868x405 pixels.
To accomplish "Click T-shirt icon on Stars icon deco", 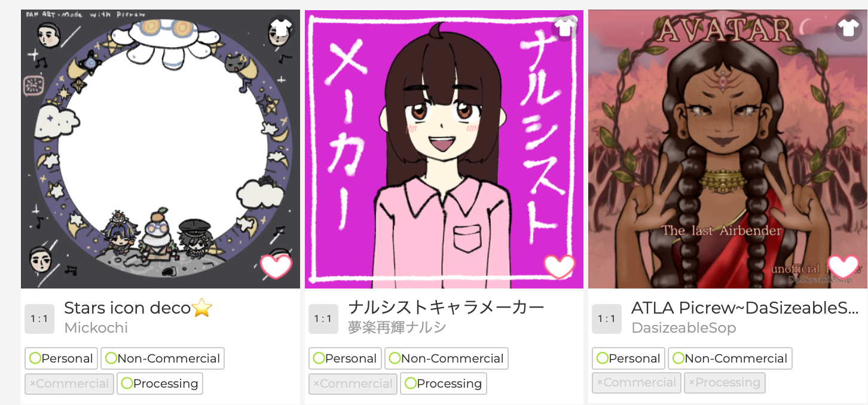I will click(280, 28).
